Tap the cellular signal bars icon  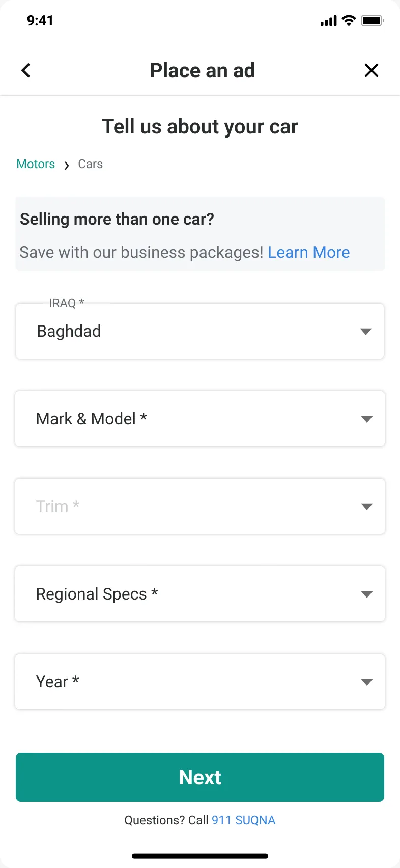pos(328,21)
